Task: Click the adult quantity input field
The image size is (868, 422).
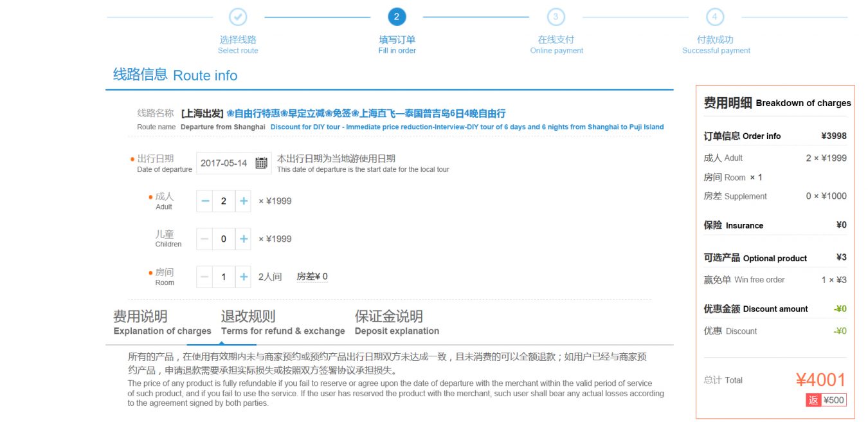Action: (x=224, y=201)
